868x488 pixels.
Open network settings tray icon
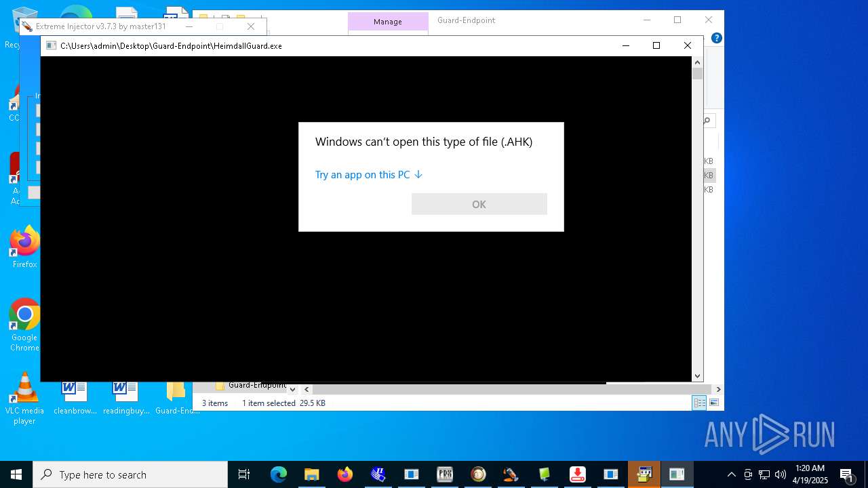(x=764, y=474)
